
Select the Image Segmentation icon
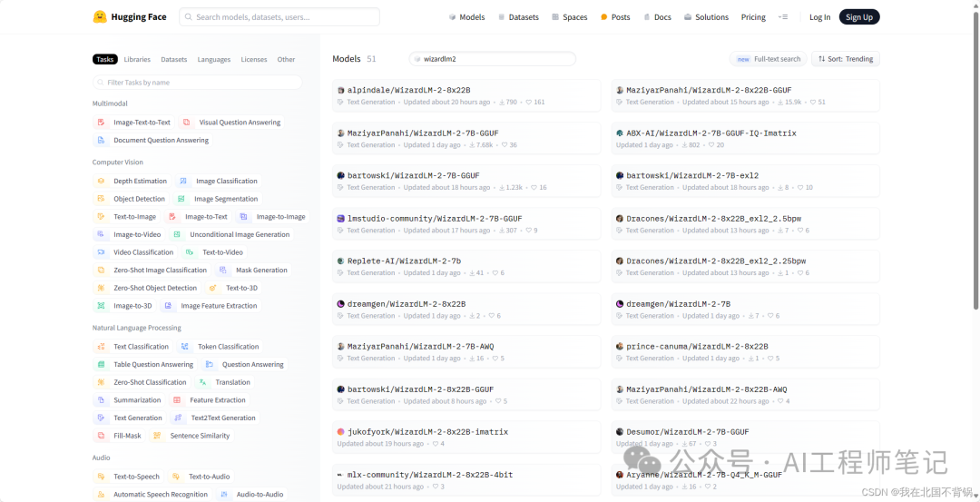pos(181,199)
